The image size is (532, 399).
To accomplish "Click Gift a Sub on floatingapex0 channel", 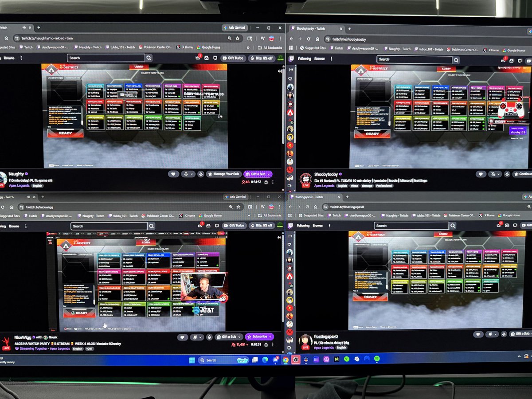I will pos(521,334).
